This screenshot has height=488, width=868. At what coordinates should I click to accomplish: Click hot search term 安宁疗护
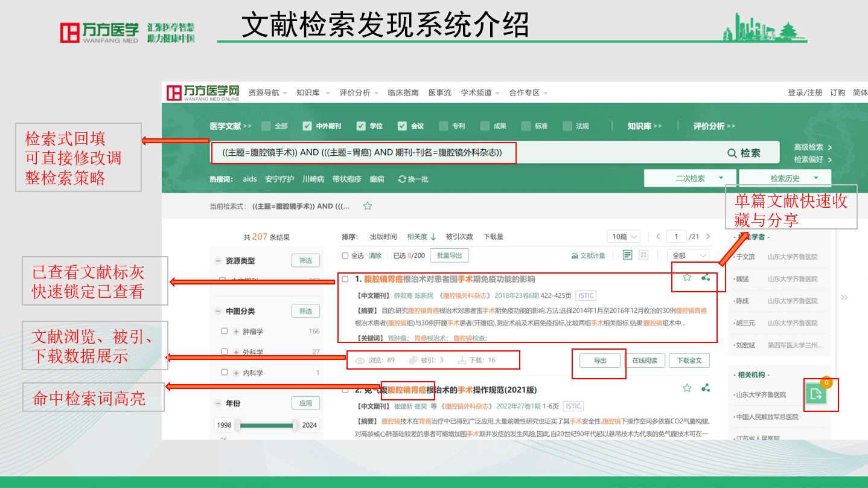click(279, 179)
